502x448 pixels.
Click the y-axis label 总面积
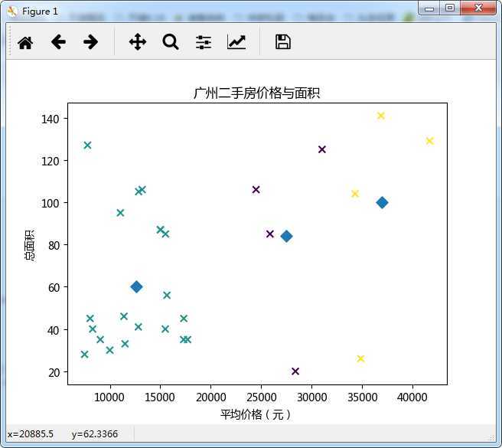pyautogui.click(x=31, y=245)
